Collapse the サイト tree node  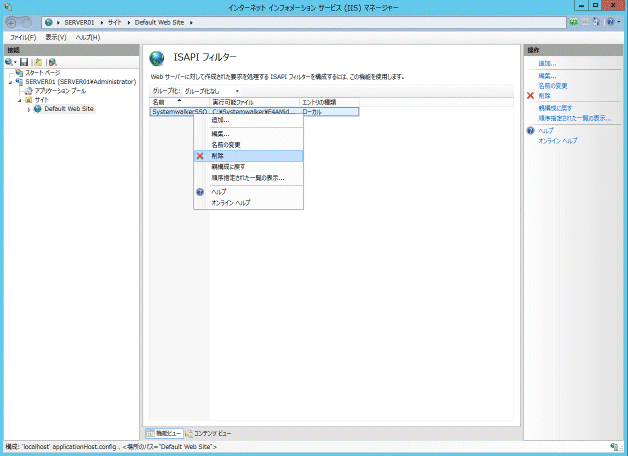pyautogui.click(x=20, y=100)
